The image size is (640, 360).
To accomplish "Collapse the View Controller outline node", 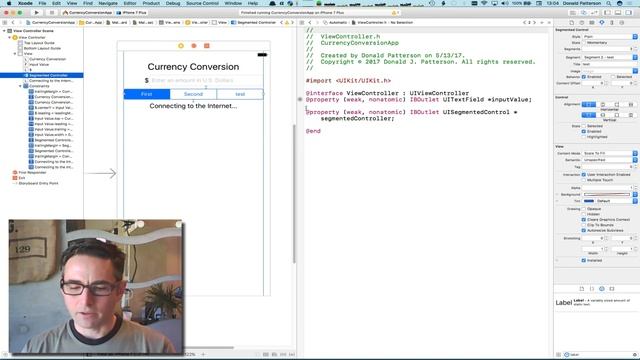I will click(10, 38).
